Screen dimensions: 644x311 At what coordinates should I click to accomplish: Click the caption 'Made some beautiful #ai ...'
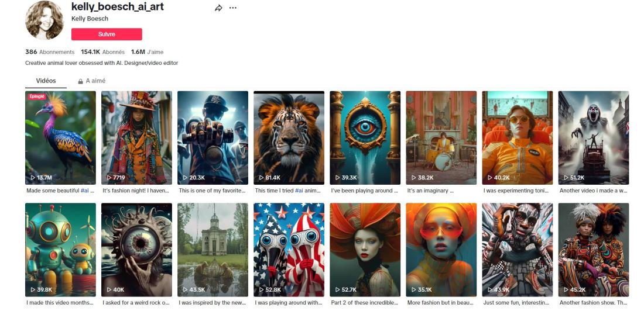coord(60,191)
